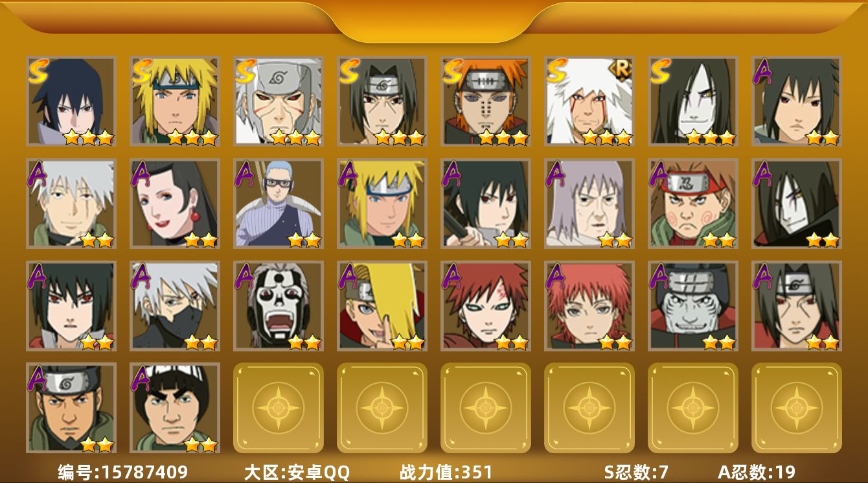
Task: Pick A-rank Might Guy with bowl haircut
Action: coord(175,408)
